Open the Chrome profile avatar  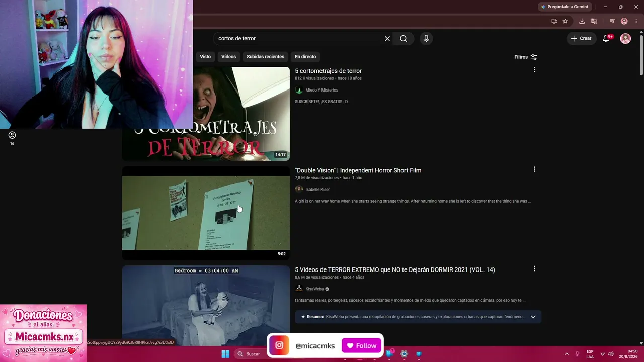tap(624, 21)
